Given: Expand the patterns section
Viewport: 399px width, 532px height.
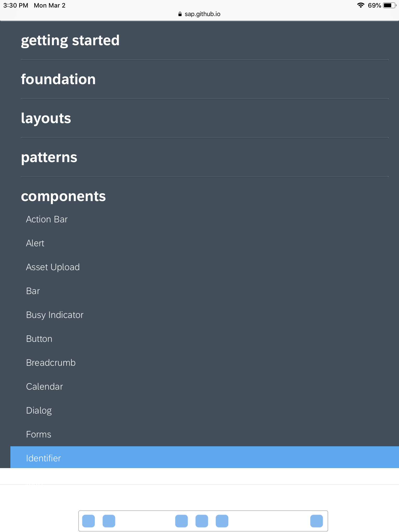Looking at the screenshot, I should [x=49, y=157].
